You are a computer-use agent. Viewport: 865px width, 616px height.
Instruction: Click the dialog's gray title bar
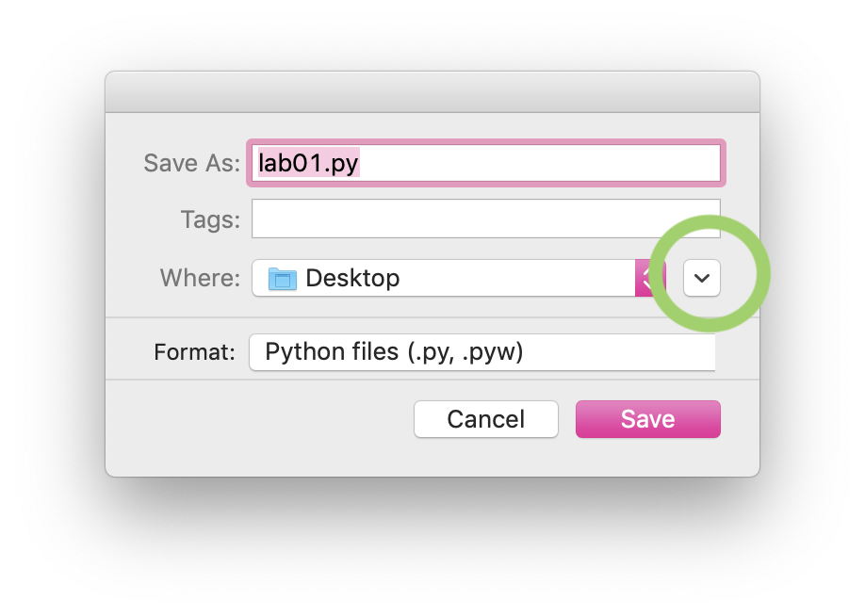[x=432, y=92]
